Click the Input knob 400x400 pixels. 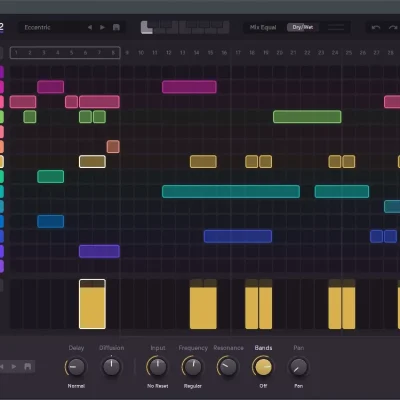click(157, 367)
